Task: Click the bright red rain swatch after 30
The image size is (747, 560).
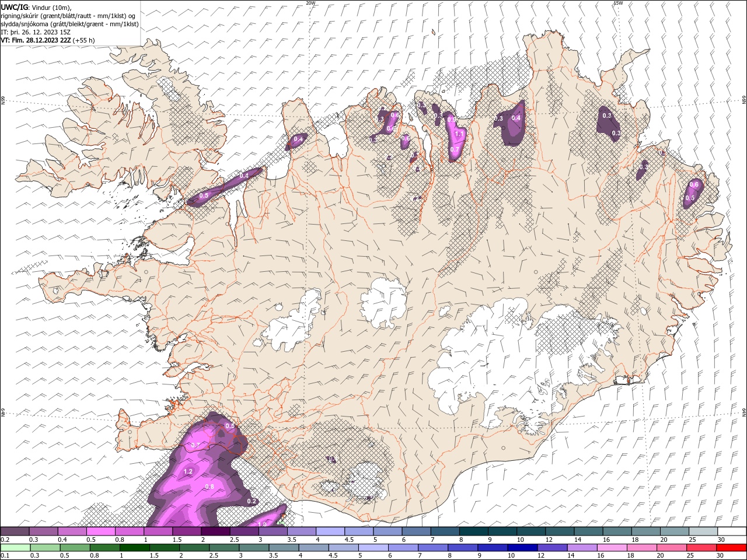Action: pos(732,548)
